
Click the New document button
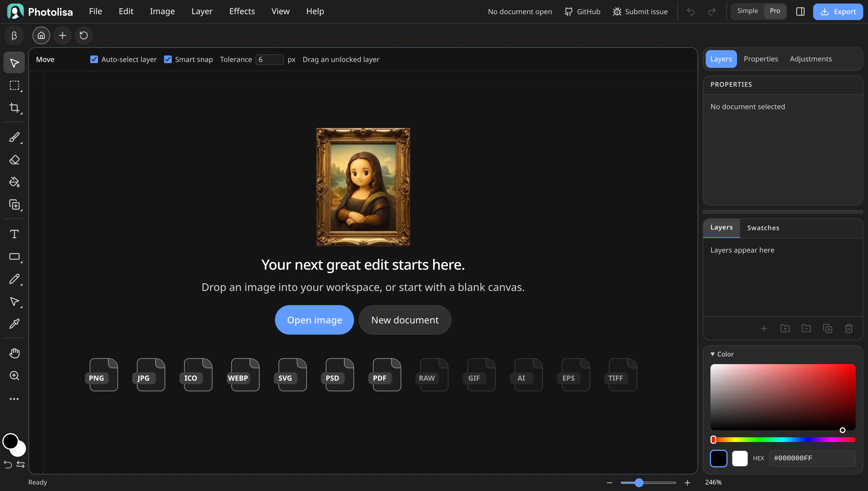coord(405,320)
